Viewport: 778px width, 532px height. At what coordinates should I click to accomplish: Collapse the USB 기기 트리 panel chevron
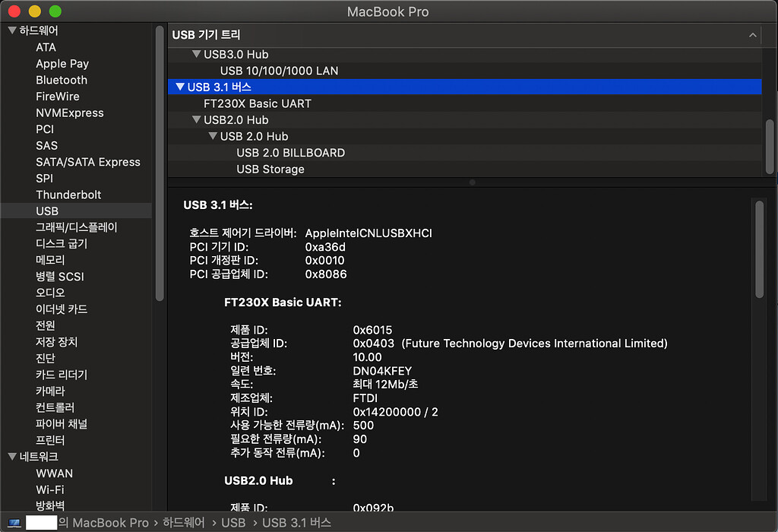tap(752, 35)
